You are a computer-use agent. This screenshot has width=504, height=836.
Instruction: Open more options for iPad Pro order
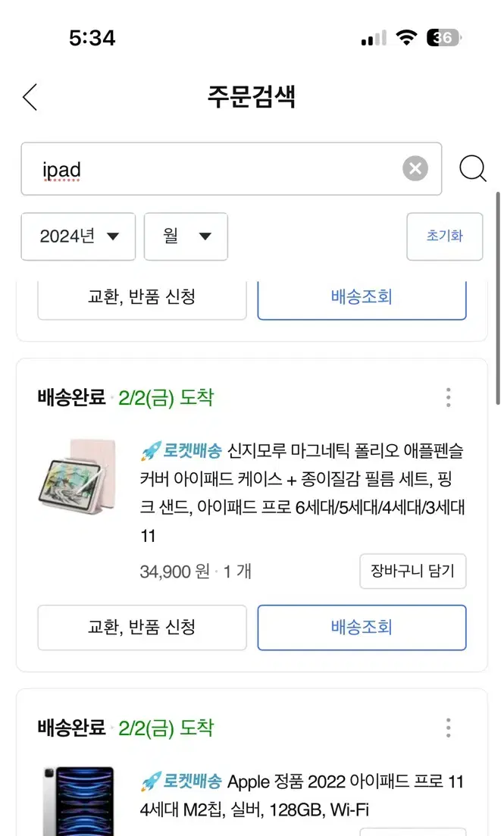pyautogui.click(x=448, y=727)
